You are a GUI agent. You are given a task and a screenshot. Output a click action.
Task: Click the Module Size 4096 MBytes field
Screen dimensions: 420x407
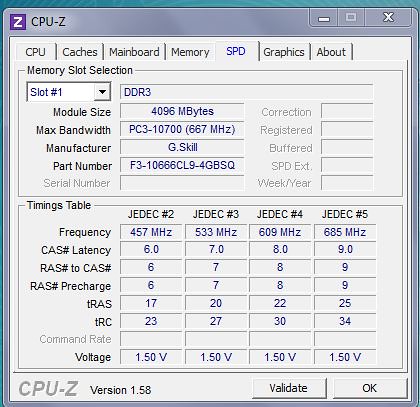tap(182, 111)
